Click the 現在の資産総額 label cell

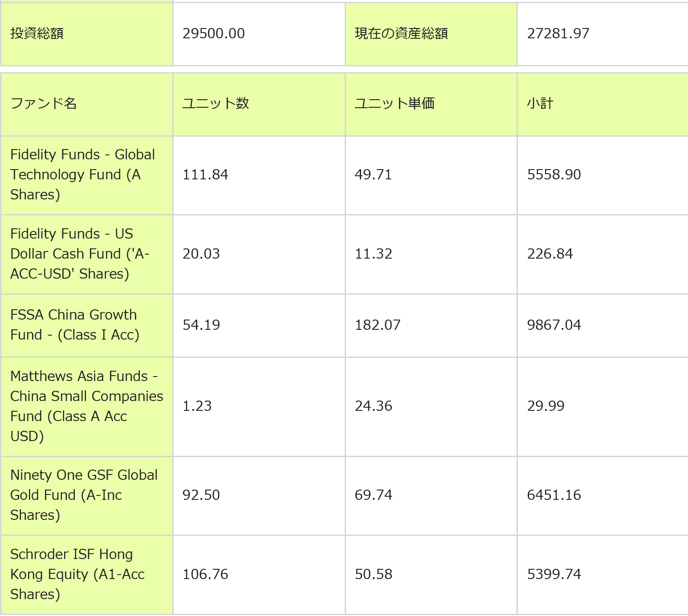[x=401, y=33]
